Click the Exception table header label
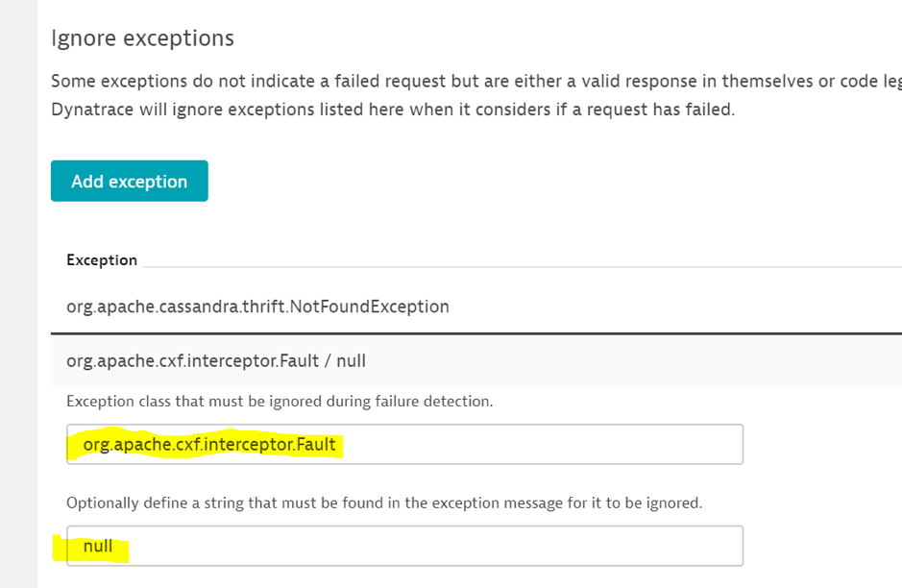The image size is (902, 588). pos(101,259)
